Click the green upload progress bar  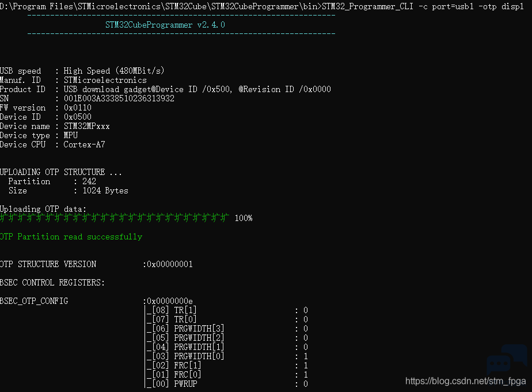(x=115, y=218)
